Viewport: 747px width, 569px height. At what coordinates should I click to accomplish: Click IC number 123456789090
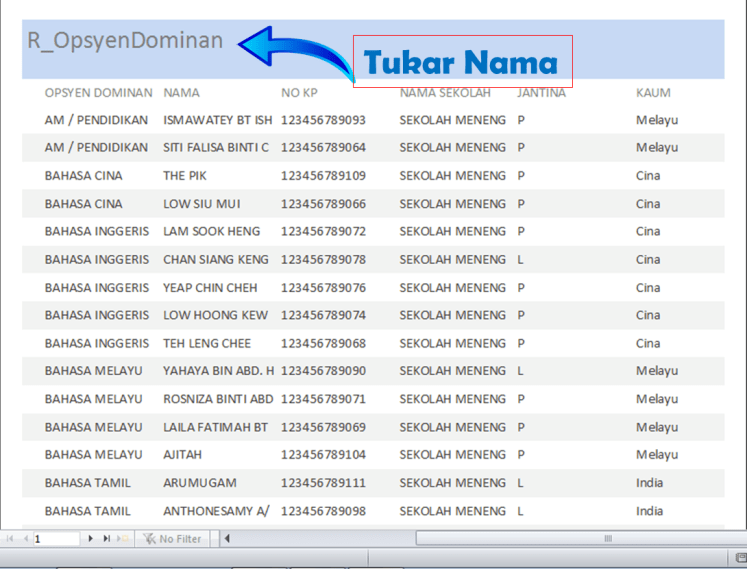point(323,371)
